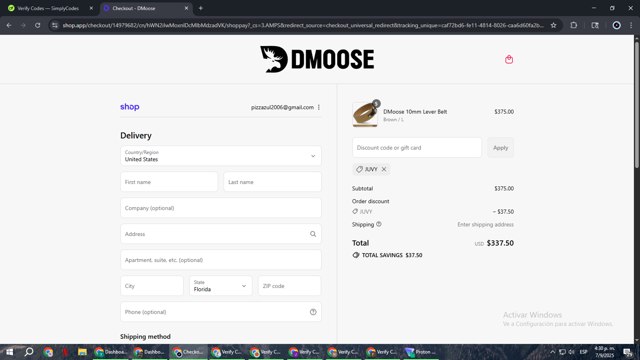Open a new browser tab
The height and width of the screenshot is (360, 640).
click(200, 8)
